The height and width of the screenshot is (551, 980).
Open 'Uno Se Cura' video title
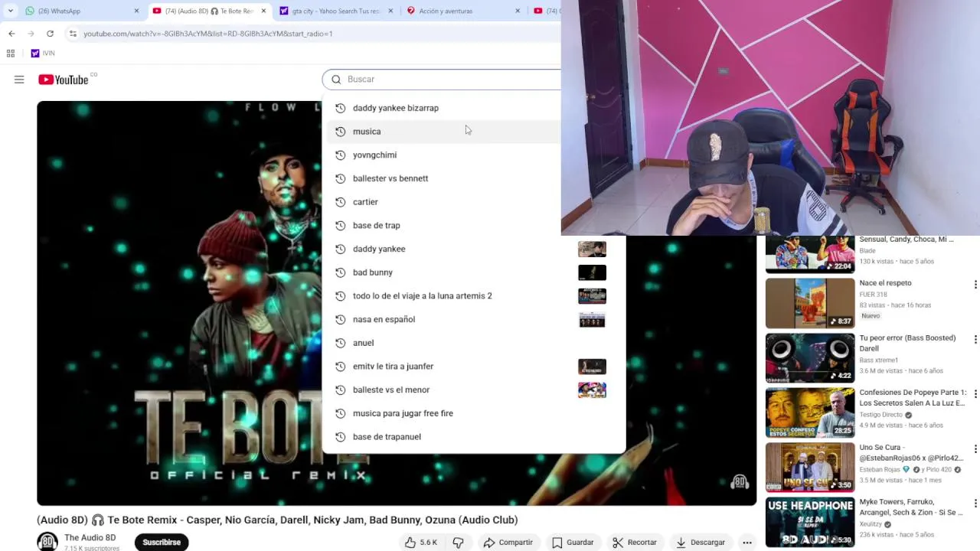[x=911, y=452]
